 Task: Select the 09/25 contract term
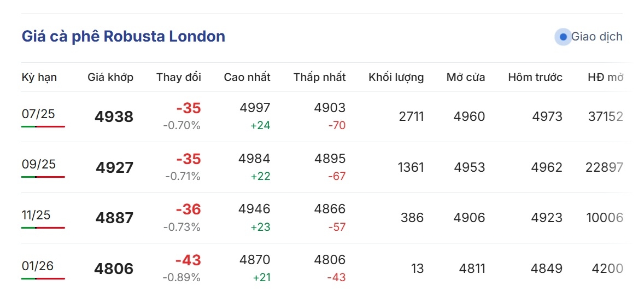[x=39, y=164]
